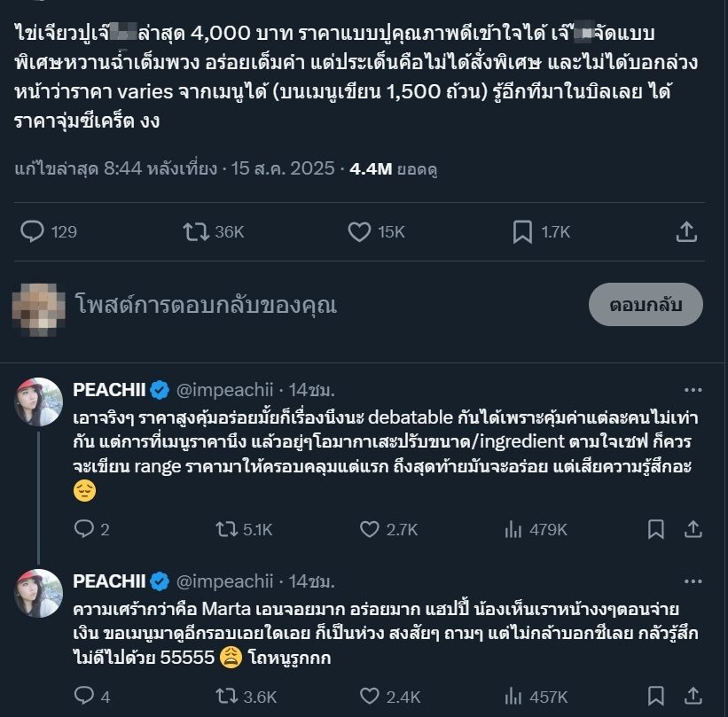Viewport: 728px width, 717px height.
Task: Bookmark the second PEACHII reply
Action: [x=655, y=697]
